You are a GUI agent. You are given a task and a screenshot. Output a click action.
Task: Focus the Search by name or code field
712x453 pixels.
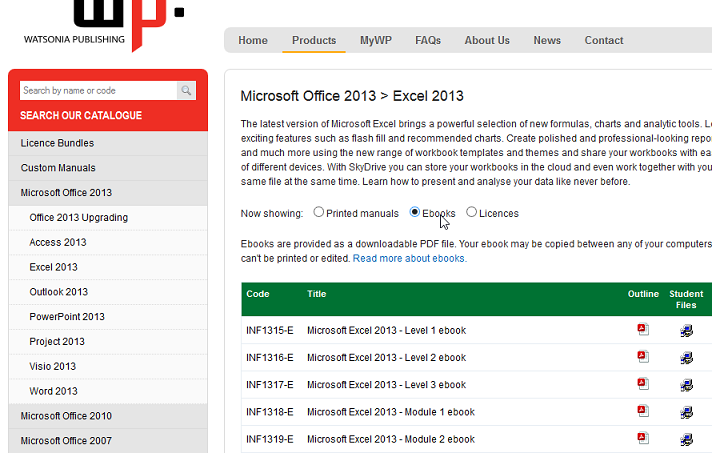(98, 90)
